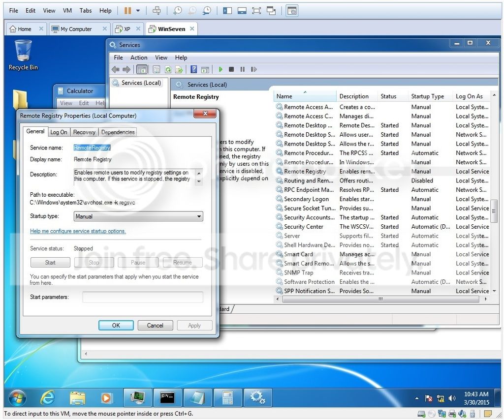Select the Secondary Logon service
The height and width of the screenshot is (420, 504).
tap(382, 199)
